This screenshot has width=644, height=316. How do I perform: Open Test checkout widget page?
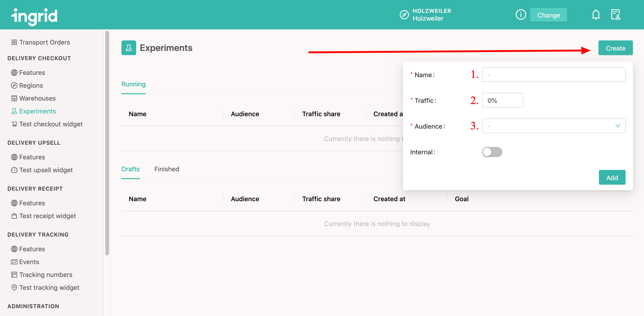click(51, 124)
